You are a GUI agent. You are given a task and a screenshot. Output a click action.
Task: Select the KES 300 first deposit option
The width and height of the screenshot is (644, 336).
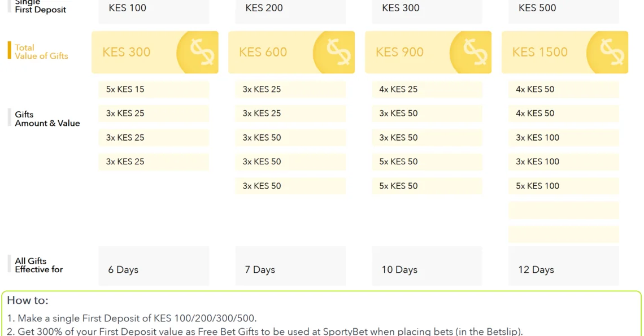point(427,10)
